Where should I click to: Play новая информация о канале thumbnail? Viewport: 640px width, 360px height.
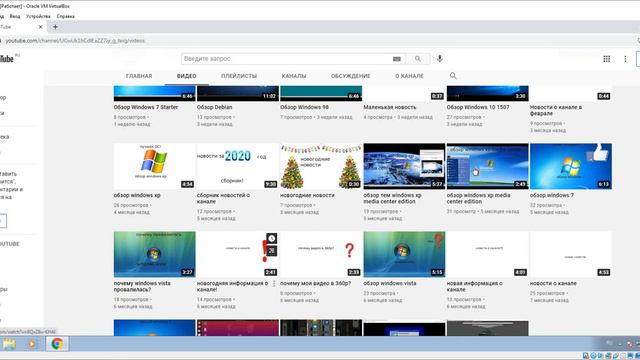(487, 254)
